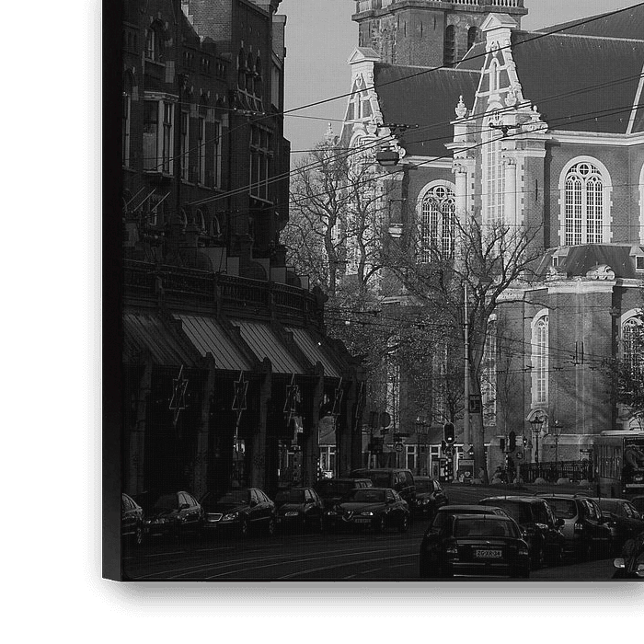The image size is (644, 644).
Task: Click the hanging street lamp over the road
Action: (388, 156)
